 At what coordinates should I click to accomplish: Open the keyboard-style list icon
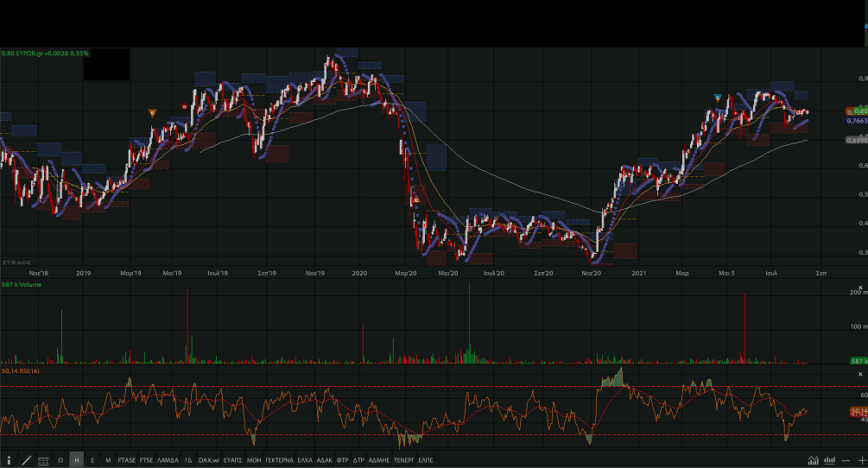[43, 460]
